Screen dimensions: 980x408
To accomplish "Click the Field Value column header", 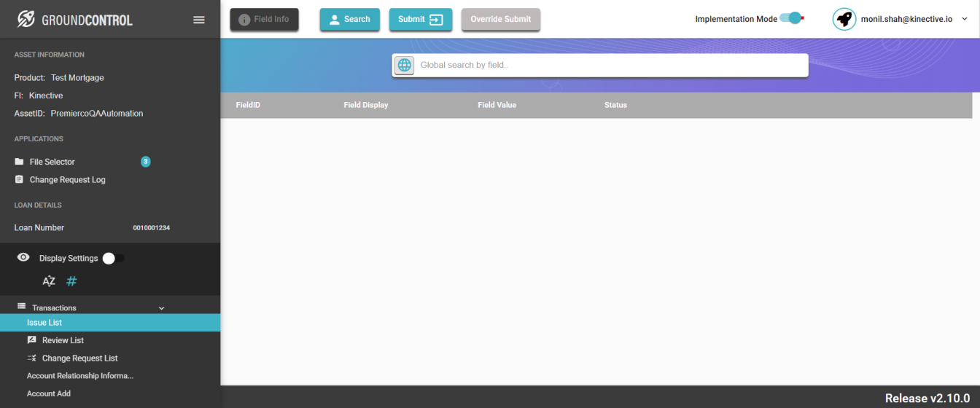I will 497,105.
